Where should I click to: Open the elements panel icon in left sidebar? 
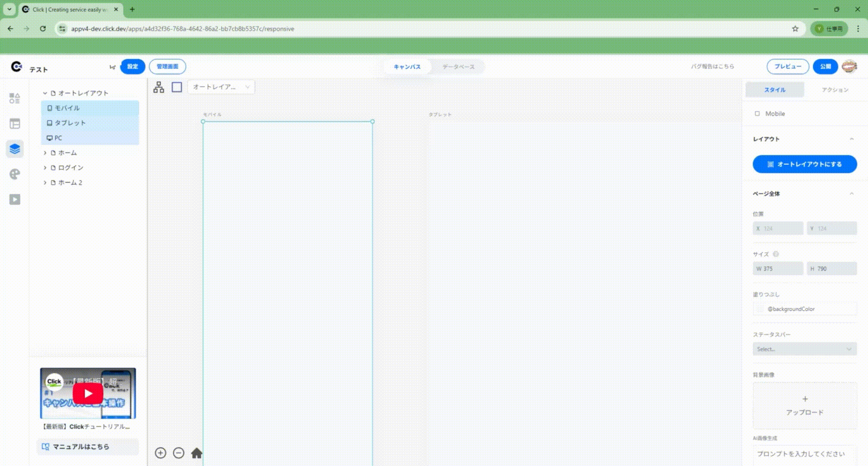click(15, 98)
